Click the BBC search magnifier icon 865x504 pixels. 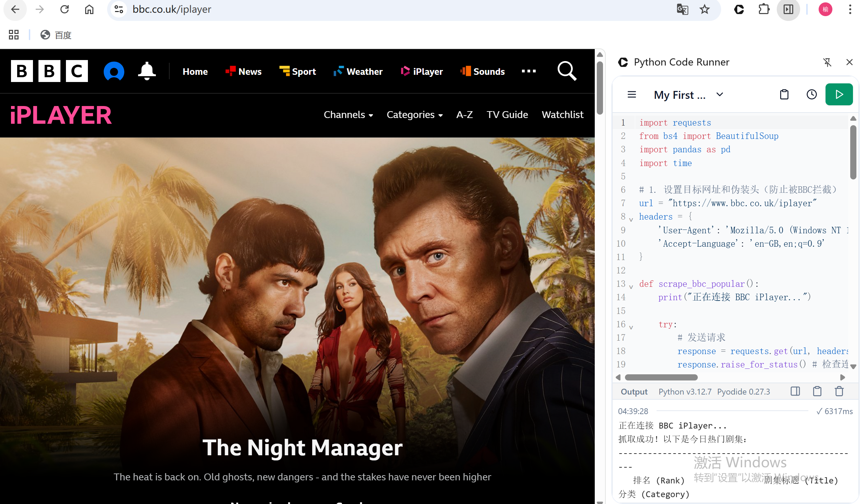coord(567,71)
